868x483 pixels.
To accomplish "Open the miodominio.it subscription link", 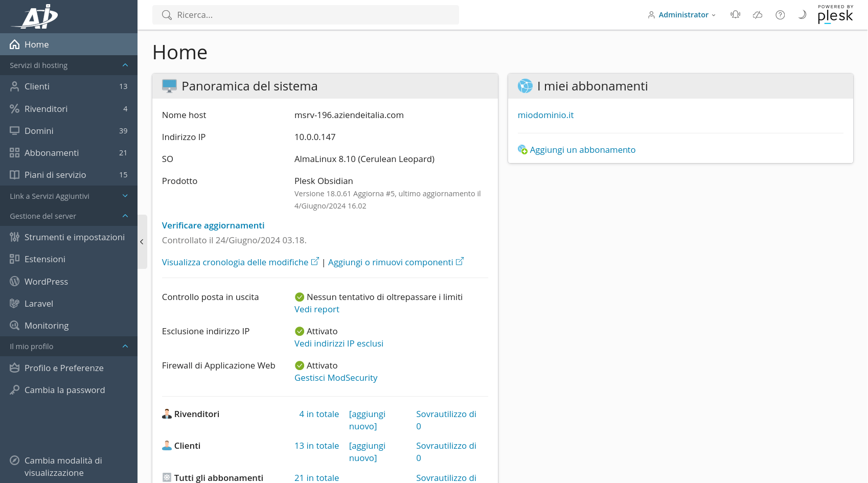I will 545,115.
